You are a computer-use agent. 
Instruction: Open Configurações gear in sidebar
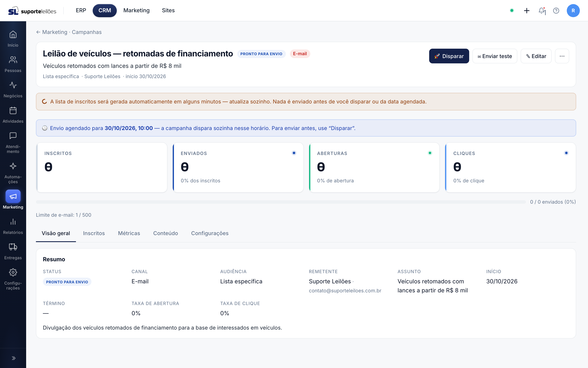click(x=13, y=279)
